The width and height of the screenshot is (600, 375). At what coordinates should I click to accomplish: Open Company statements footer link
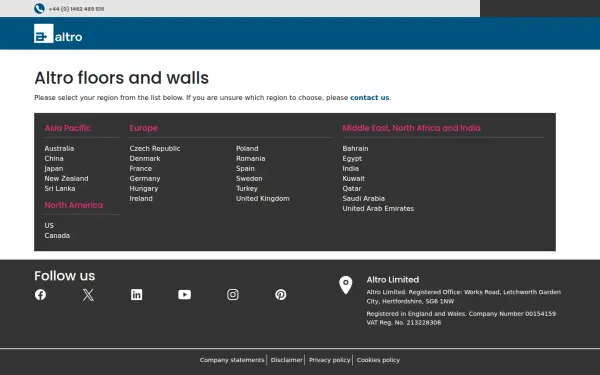click(x=232, y=360)
